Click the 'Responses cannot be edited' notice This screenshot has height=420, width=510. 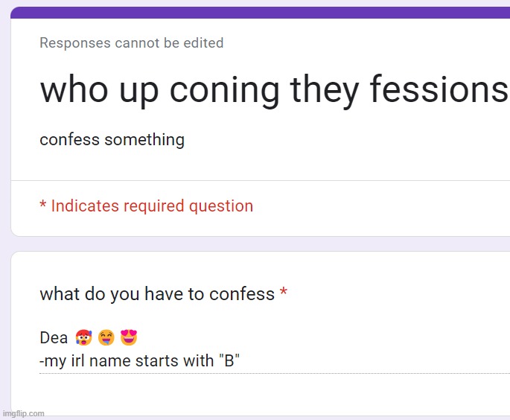(131, 43)
